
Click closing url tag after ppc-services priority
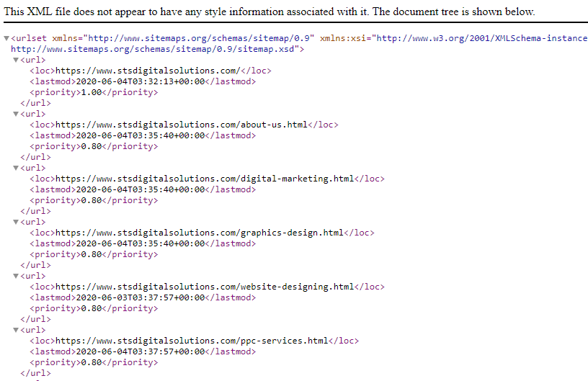pyautogui.click(x=35, y=373)
